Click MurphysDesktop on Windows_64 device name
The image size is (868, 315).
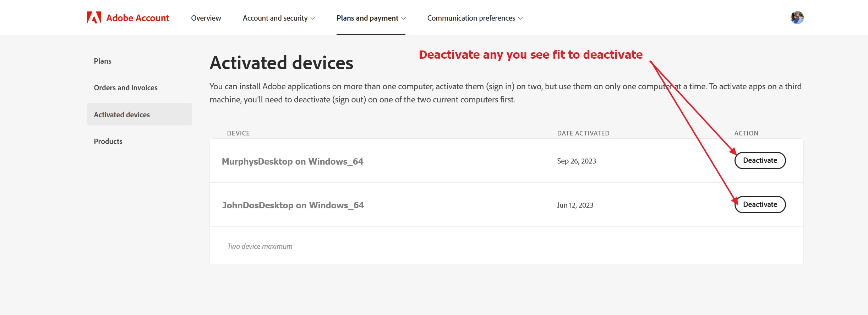pos(293,161)
